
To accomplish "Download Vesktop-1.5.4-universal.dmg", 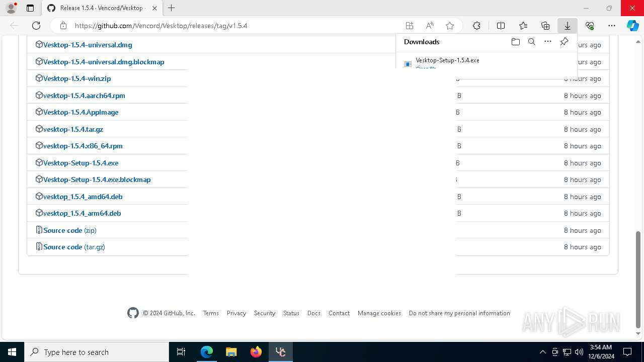I will click(x=88, y=45).
